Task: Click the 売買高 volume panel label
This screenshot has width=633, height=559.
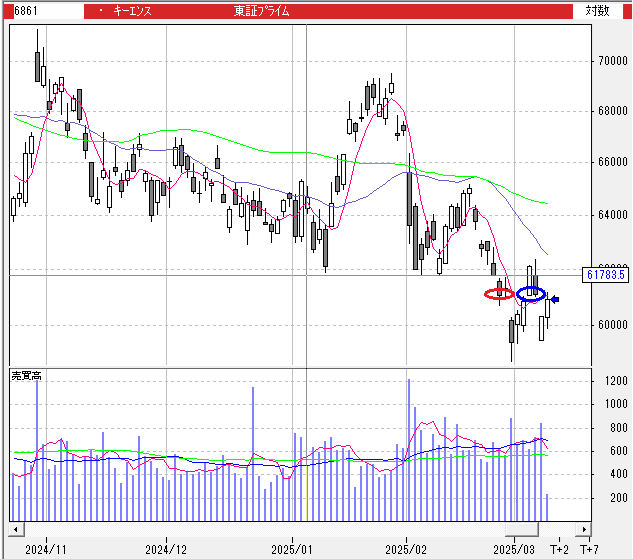Action: (x=26, y=376)
